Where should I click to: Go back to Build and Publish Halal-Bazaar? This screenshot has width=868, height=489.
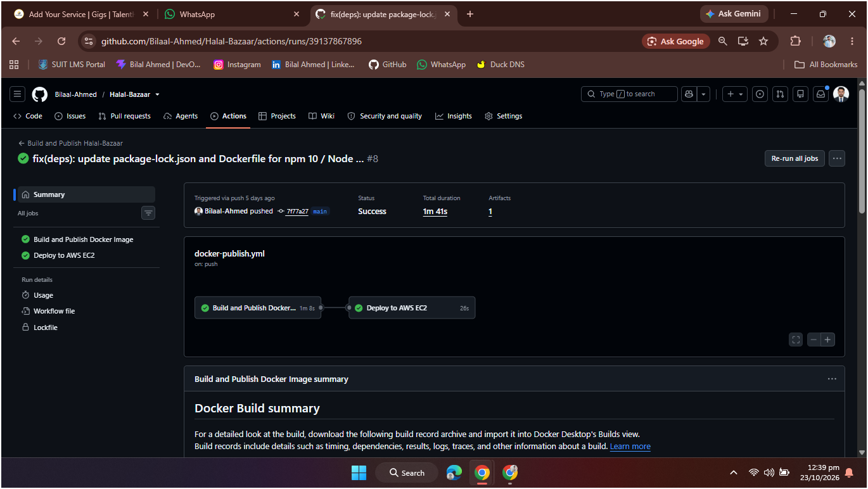(x=70, y=143)
